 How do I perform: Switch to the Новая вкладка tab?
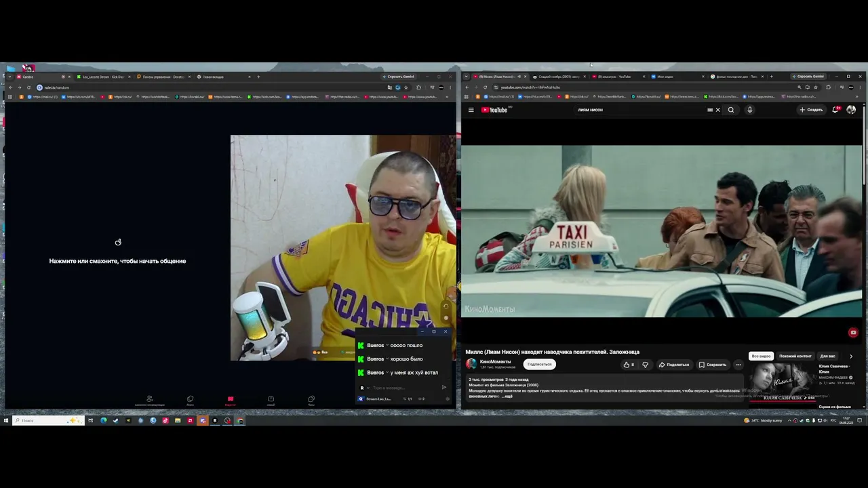point(224,77)
